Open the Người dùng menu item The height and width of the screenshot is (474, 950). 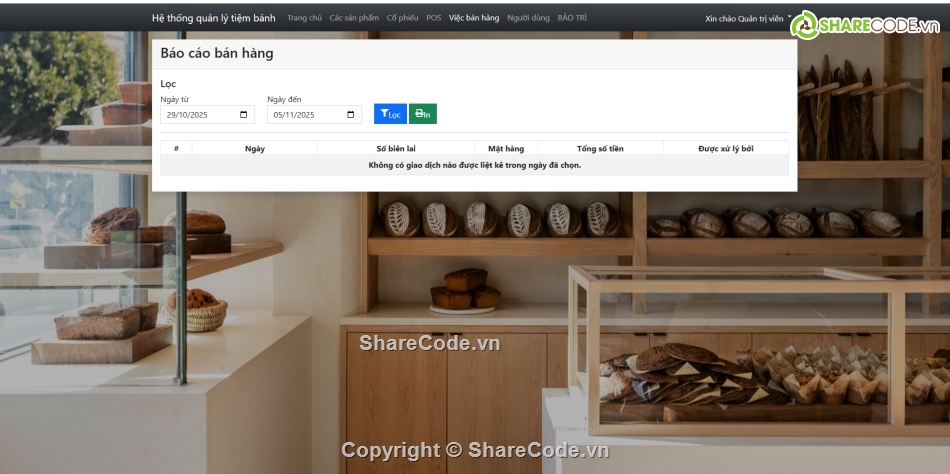pyautogui.click(x=528, y=18)
